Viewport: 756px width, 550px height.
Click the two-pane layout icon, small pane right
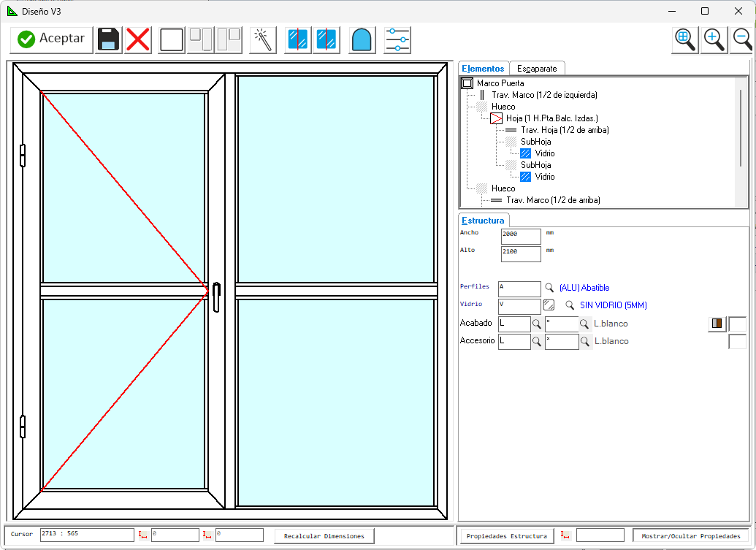[x=229, y=39]
